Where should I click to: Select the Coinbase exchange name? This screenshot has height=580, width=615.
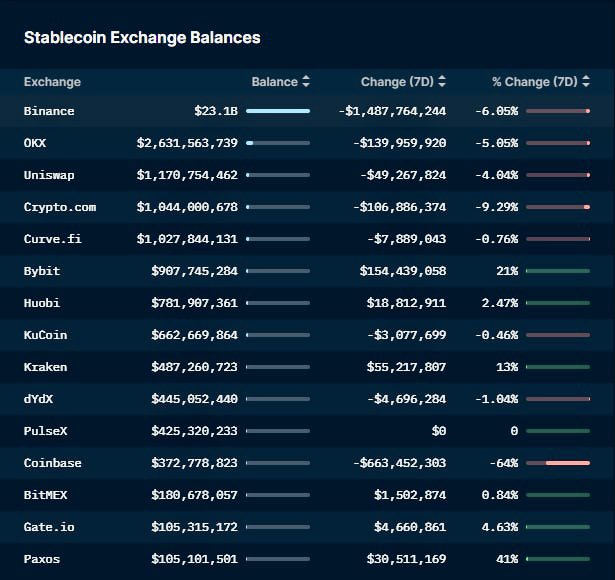coord(53,463)
